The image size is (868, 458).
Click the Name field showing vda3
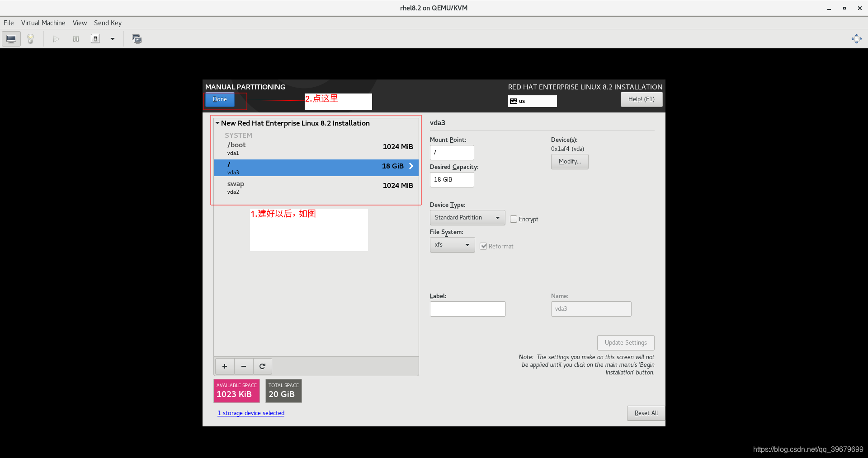point(591,309)
